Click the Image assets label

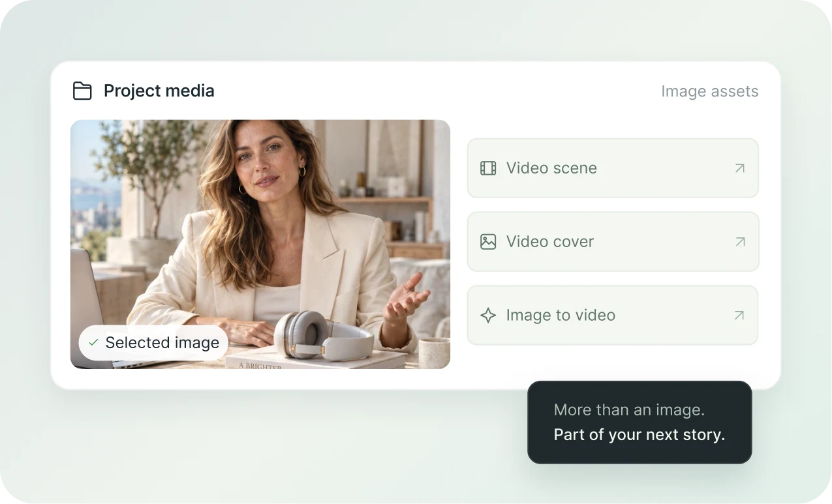[x=710, y=91]
